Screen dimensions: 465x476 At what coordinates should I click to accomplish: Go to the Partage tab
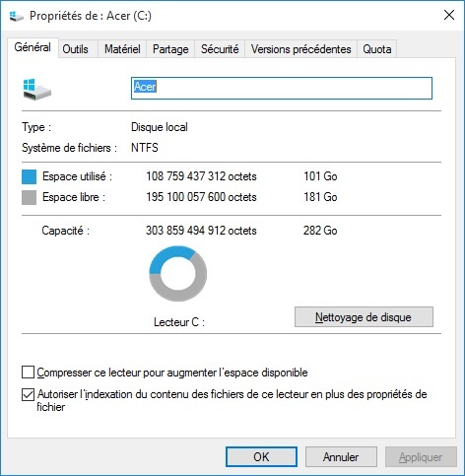click(x=170, y=49)
